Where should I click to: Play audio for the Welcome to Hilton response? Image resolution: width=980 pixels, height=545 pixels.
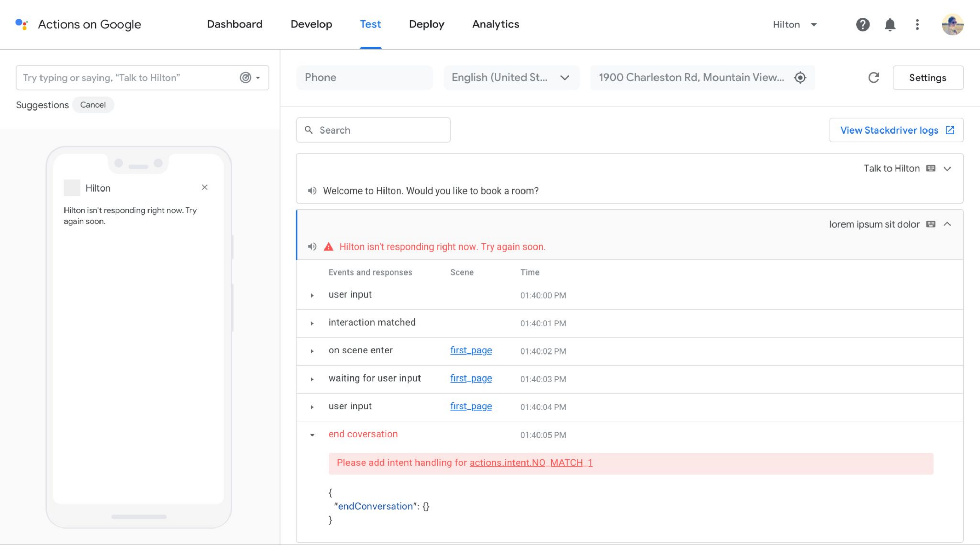tap(312, 191)
